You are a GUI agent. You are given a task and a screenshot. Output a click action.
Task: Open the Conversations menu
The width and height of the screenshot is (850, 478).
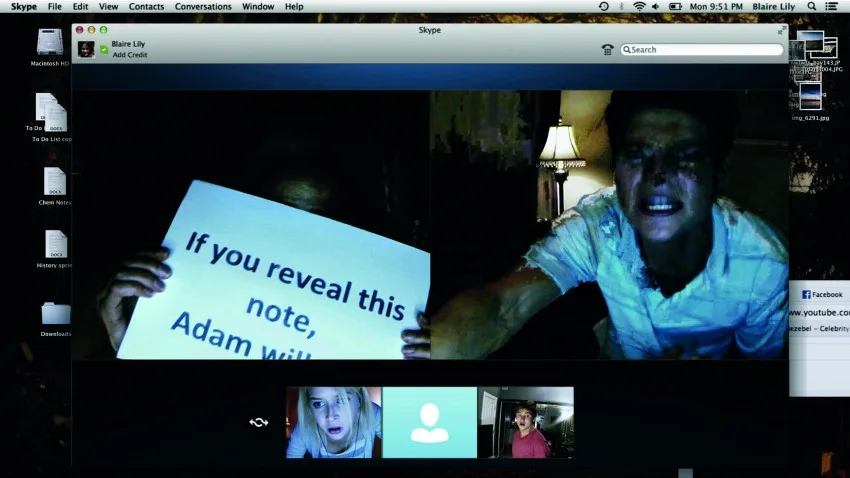tap(203, 7)
